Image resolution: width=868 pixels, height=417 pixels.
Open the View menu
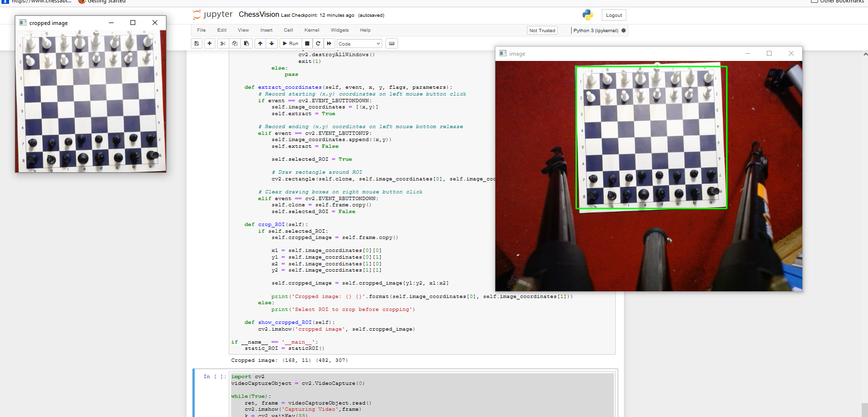click(244, 30)
